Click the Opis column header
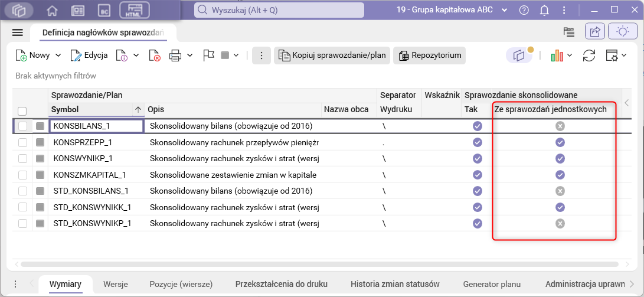The width and height of the screenshot is (644, 297). pyautogui.click(x=233, y=110)
